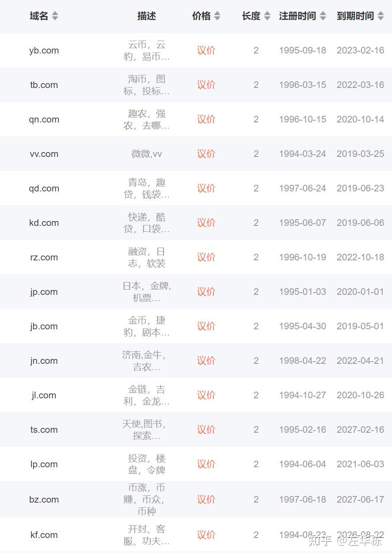Click the 描述 column header
This screenshot has height=557, width=392.
point(146,16)
